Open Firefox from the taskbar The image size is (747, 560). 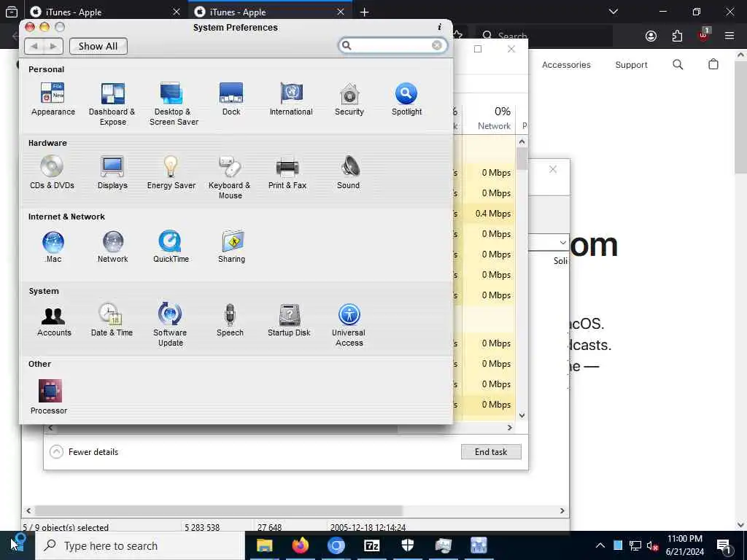click(x=300, y=545)
